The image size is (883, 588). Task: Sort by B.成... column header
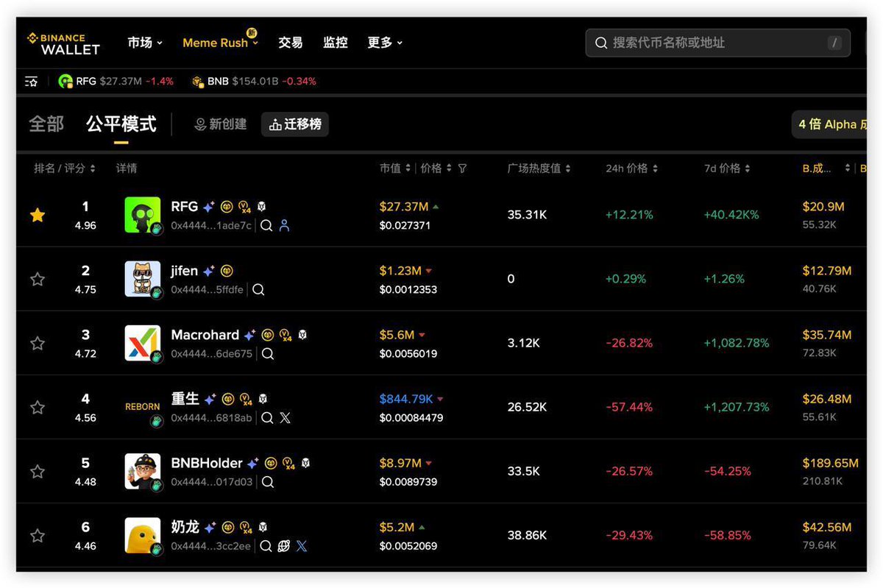tap(826, 169)
